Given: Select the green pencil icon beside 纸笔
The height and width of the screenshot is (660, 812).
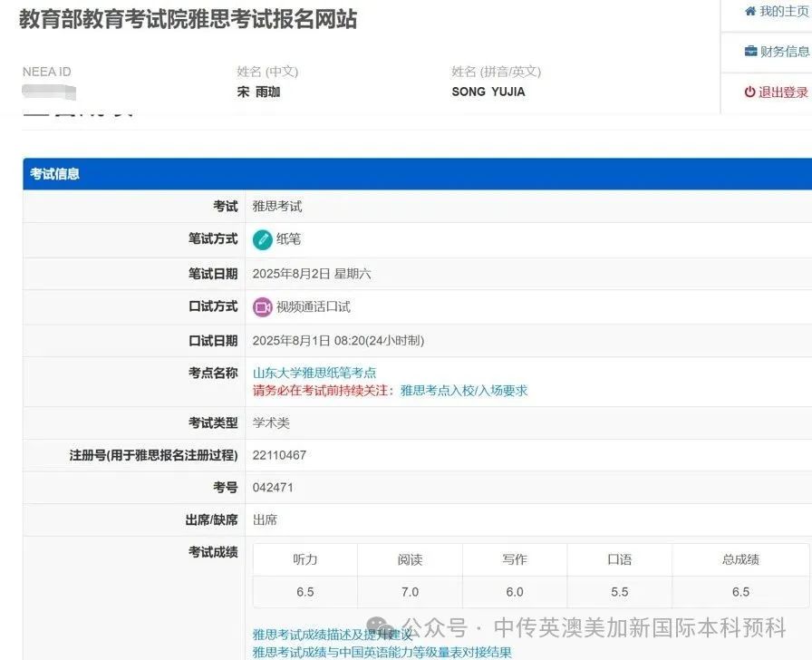Looking at the screenshot, I should click(264, 238).
